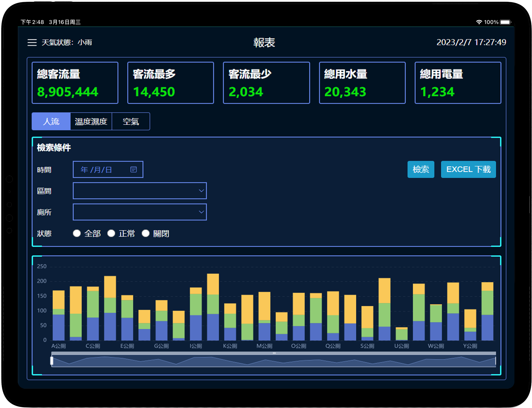Screen dimensions: 532x408
Task: Click the 時間 date input field
Action: pos(104,169)
